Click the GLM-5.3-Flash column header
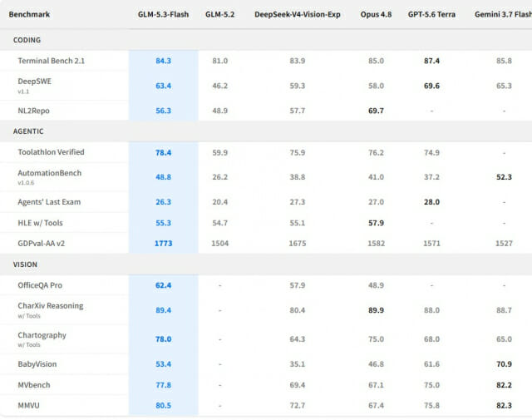Viewport: 532px width, 420px height. tap(163, 14)
